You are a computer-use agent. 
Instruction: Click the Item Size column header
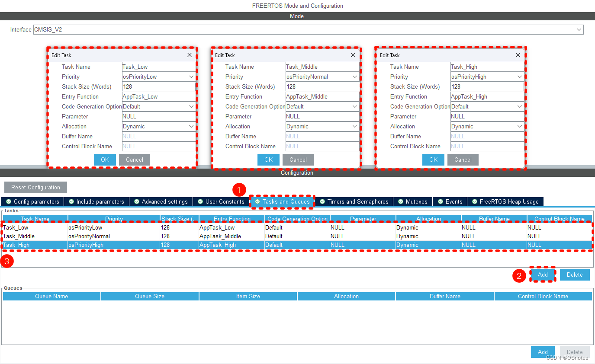[x=248, y=296]
